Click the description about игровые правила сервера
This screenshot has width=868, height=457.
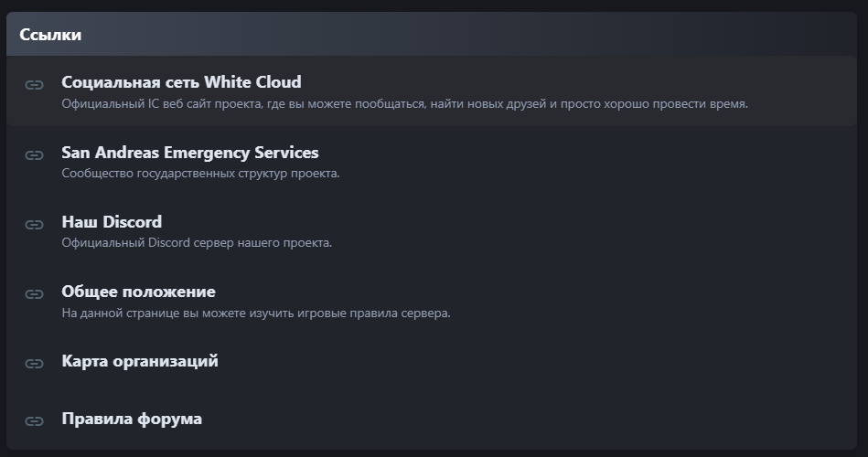[x=256, y=313]
